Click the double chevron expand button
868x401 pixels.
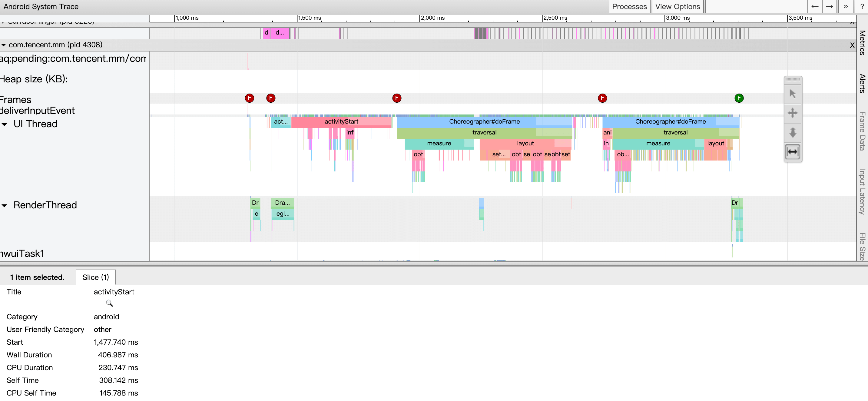(845, 6)
